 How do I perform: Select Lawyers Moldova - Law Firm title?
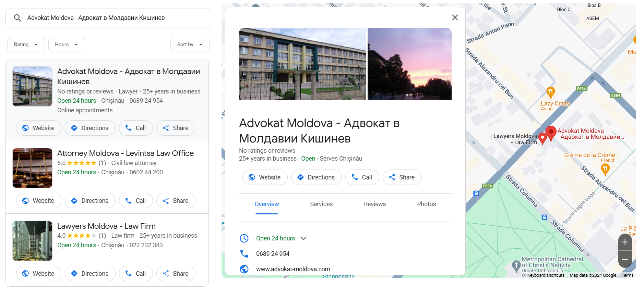(106, 226)
